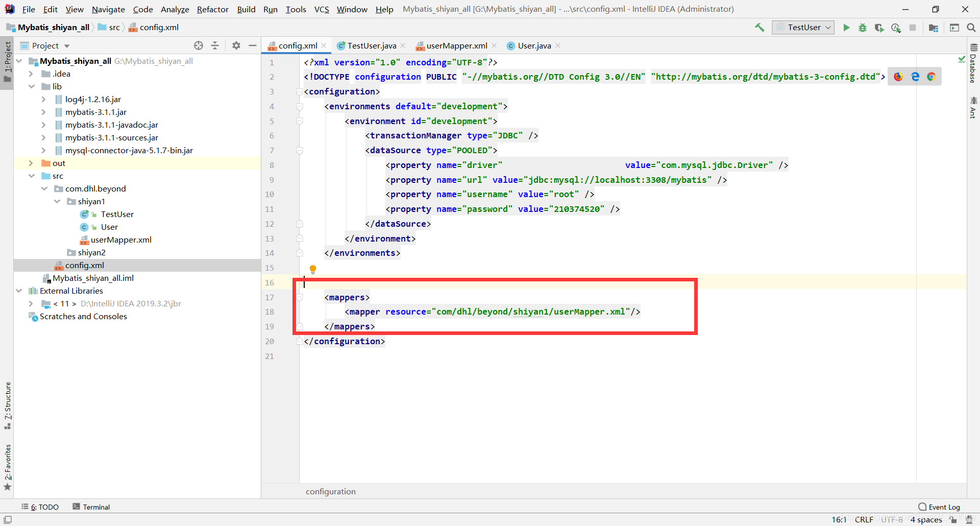Locate current file with the crosshair icon
Screen dimensions: 980x526
tap(199, 45)
